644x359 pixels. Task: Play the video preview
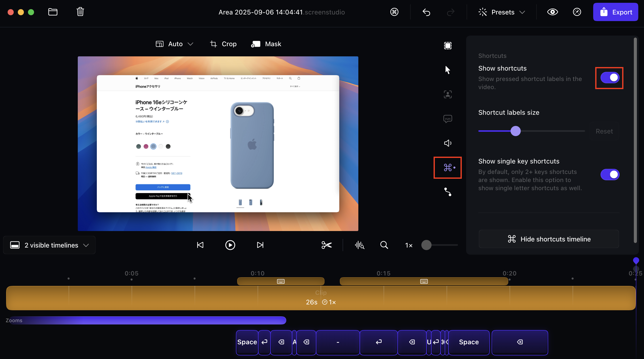pos(230,245)
